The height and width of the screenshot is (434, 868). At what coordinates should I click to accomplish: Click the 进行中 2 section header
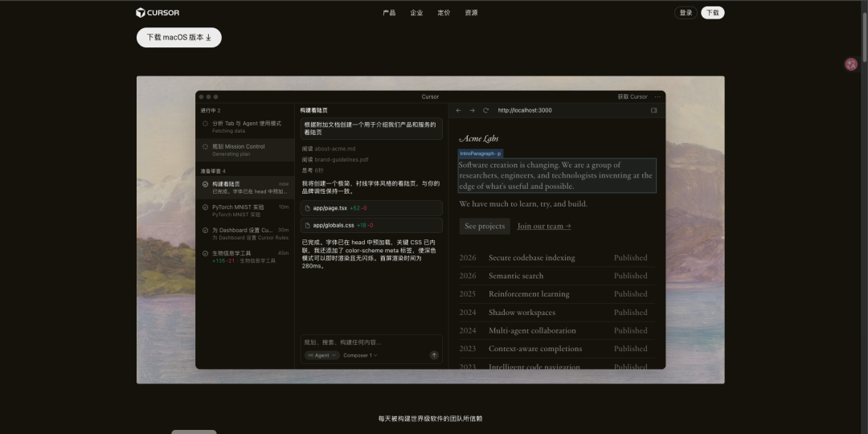click(211, 110)
